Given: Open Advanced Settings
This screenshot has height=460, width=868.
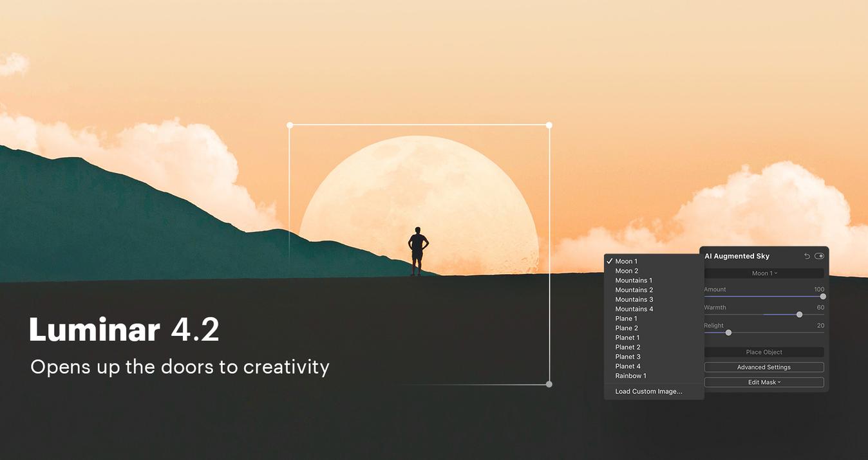Looking at the screenshot, I should 764,367.
